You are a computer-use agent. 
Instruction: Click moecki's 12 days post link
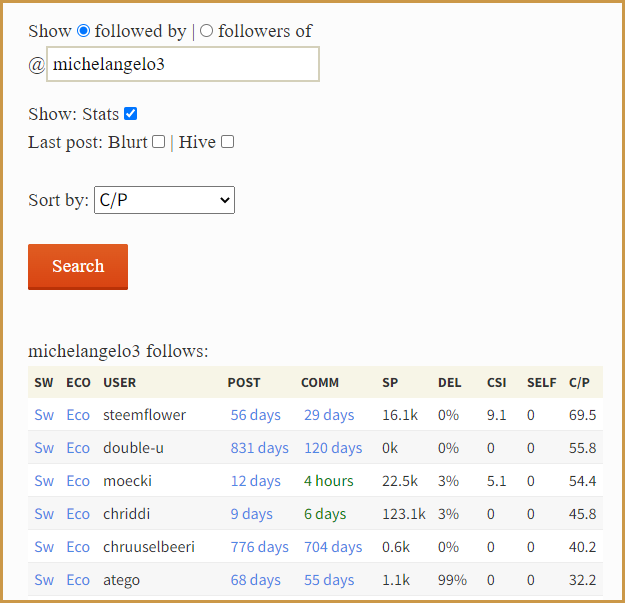(x=255, y=481)
